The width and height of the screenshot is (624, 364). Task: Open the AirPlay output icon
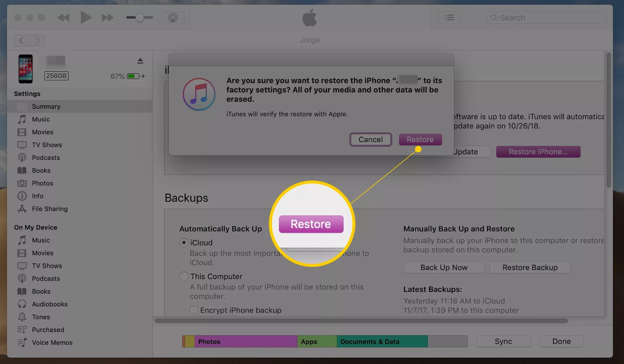pos(173,18)
